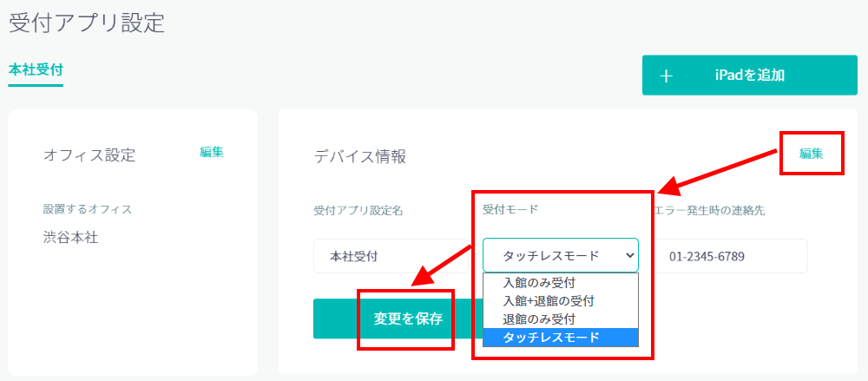
Task: Save changes with 変更を保存 button
Action: tap(407, 319)
